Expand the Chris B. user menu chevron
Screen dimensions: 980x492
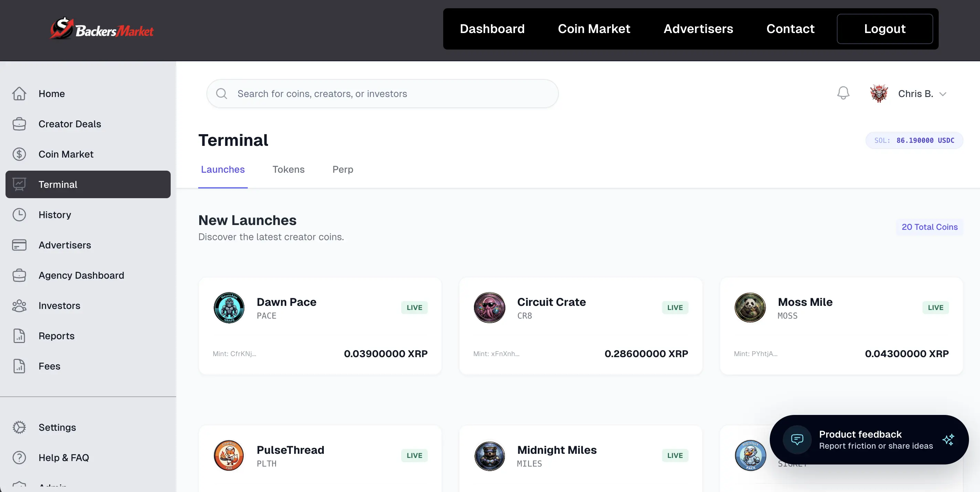pyautogui.click(x=943, y=94)
